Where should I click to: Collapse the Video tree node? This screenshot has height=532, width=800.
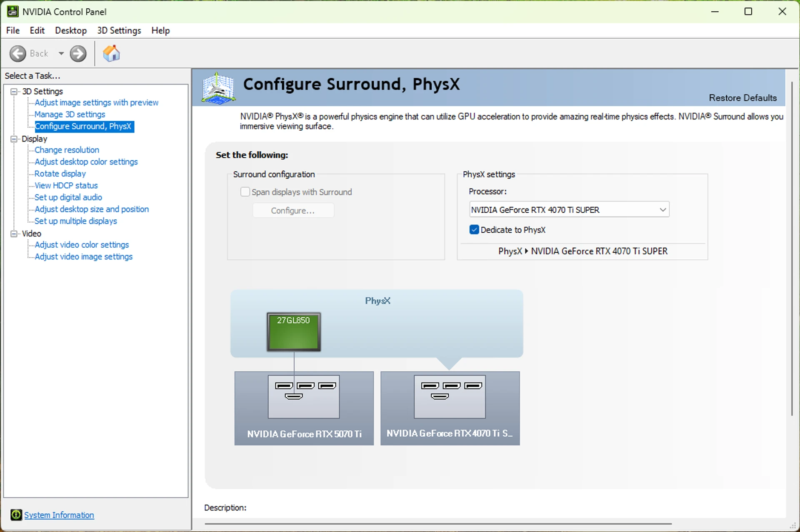pyautogui.click(x=14, y=234)
